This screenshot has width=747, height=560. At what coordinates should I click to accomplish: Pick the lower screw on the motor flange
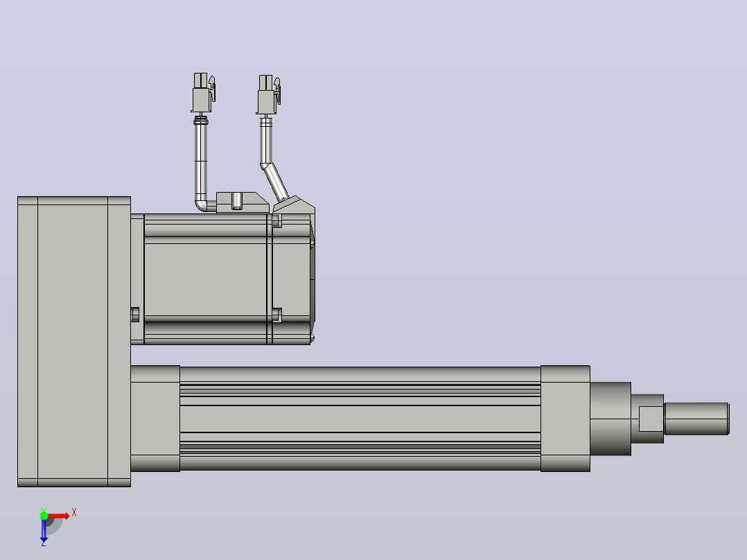135,315
